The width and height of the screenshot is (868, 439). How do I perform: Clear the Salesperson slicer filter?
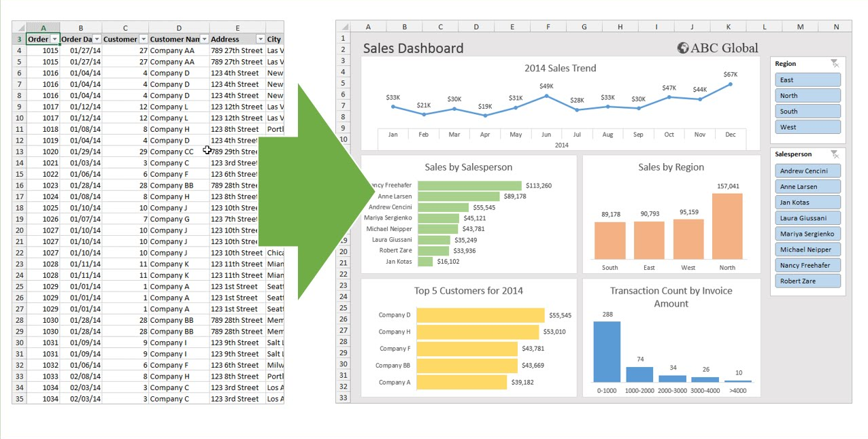click(835, 154)
